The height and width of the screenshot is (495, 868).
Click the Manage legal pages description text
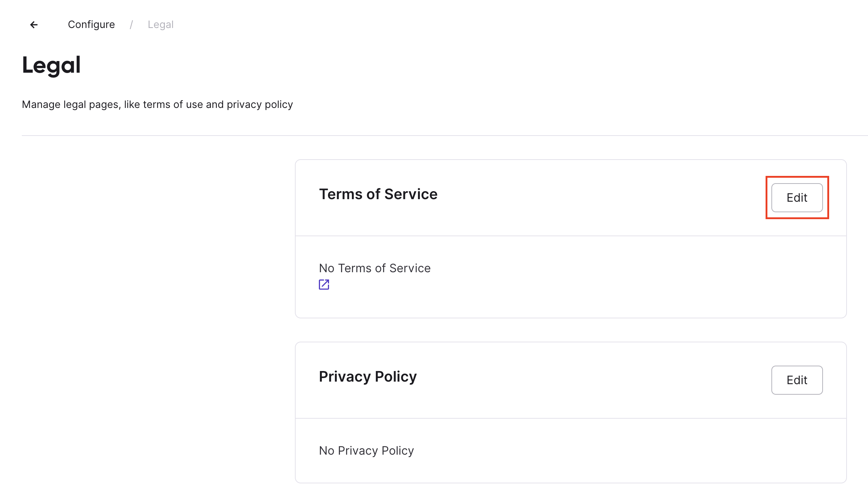point(157,105)
